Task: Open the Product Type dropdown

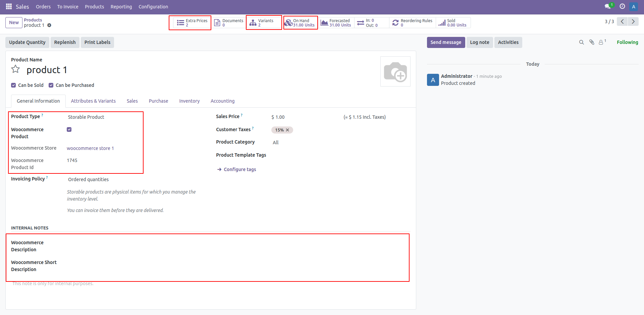Action: point(86,117)
